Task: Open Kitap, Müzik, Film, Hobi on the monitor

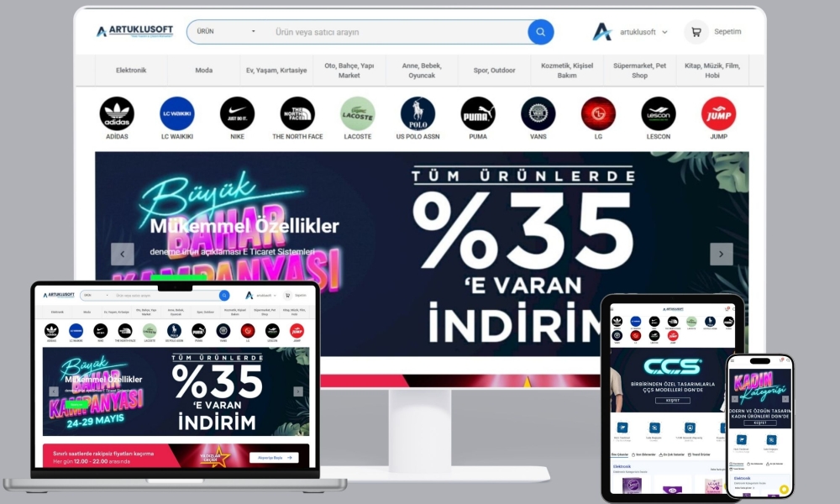Action: pyautogui.click(x=712, y=71)
